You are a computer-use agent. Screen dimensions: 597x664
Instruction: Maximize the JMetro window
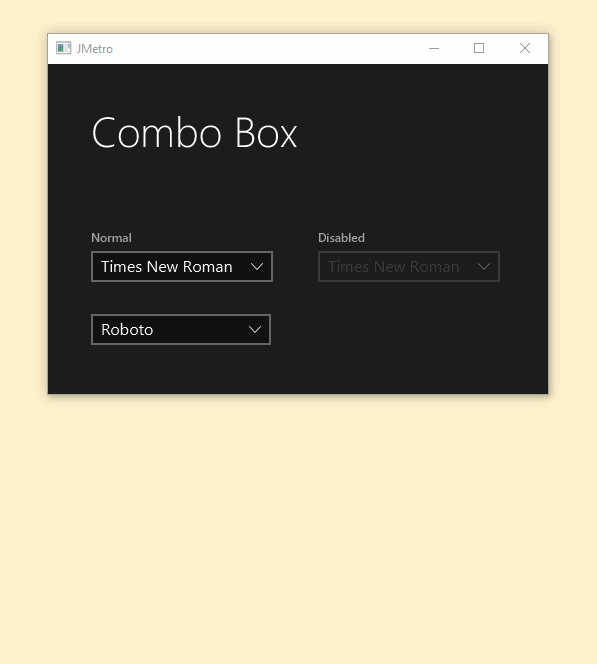tap(479, 48)
